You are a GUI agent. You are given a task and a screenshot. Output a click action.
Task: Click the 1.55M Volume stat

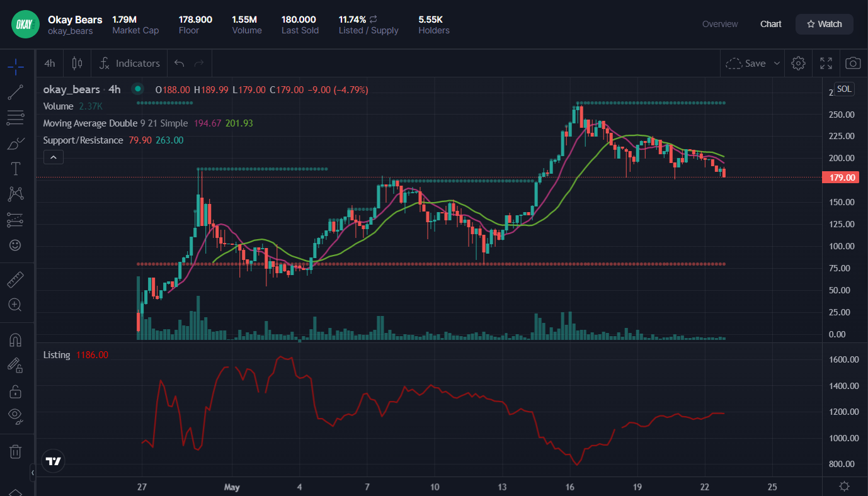[x=244, y=20]
